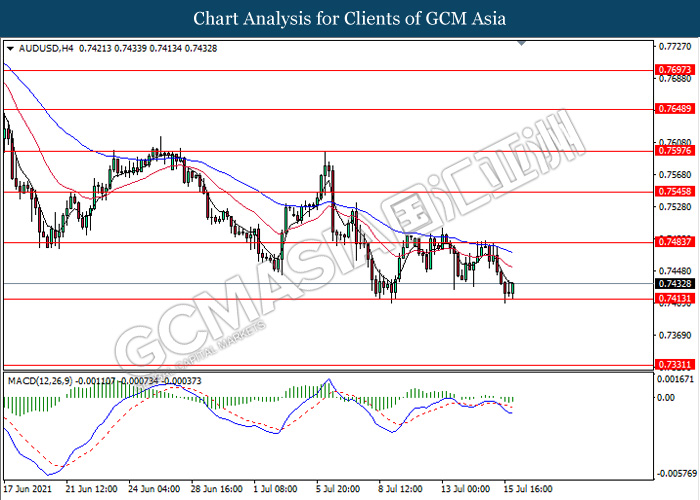
Task: Click the 0.75280 price scale value
Action: tap(675, 207)
